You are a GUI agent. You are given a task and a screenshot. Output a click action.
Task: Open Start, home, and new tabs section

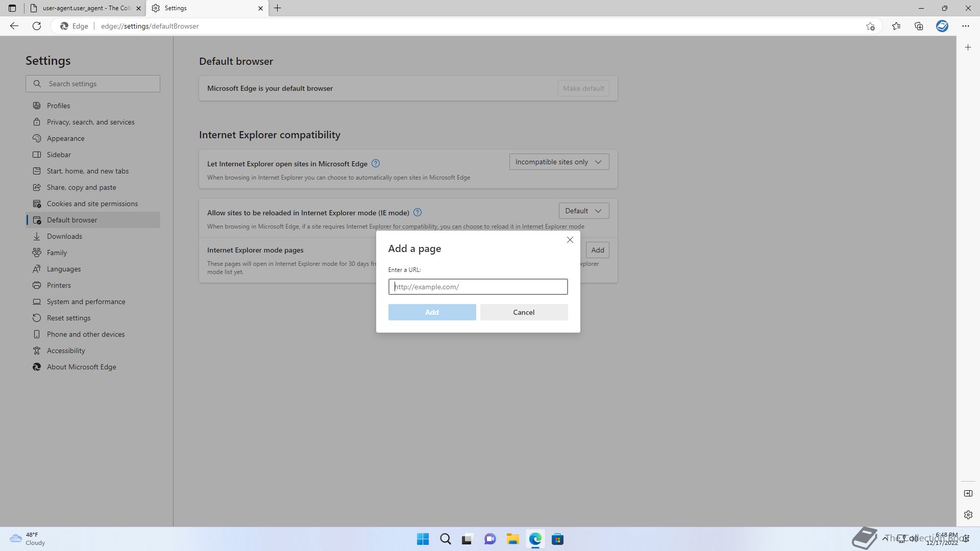click(x=93, y=171)
